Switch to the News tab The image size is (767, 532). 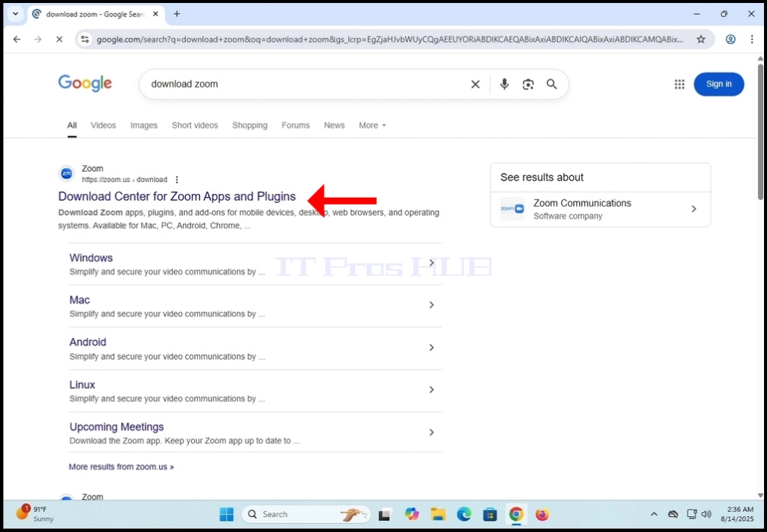click(334, 125)
